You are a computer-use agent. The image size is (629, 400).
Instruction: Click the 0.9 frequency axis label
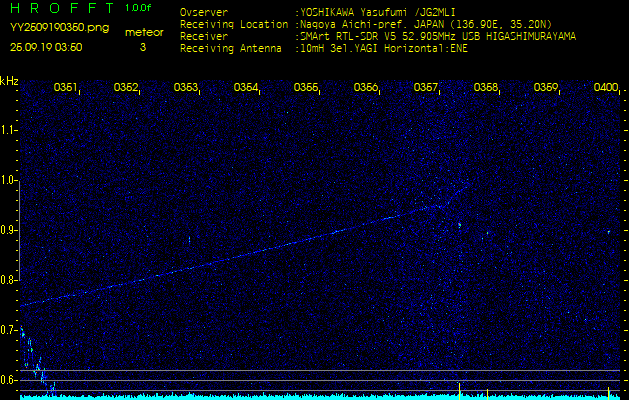coord(10,230)
